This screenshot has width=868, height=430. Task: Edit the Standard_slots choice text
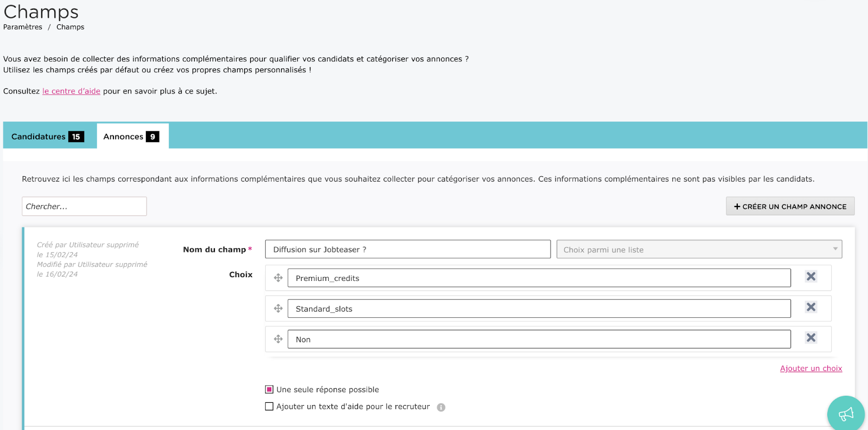[539, 309]
